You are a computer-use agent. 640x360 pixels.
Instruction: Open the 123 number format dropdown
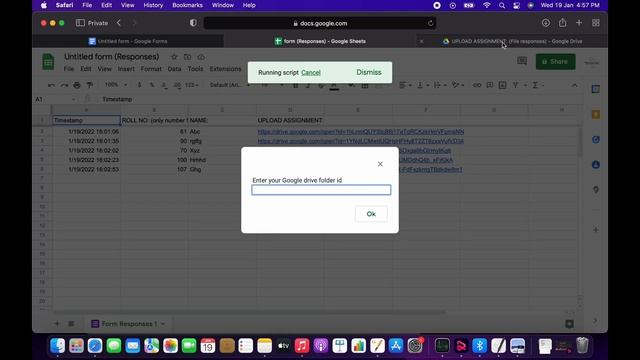pyautogui.click(x=191, y=85)
